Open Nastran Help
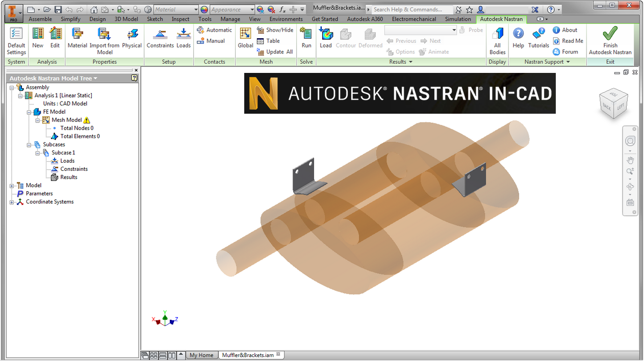Screen dimensions: 644x361 [x=518, y=38]
